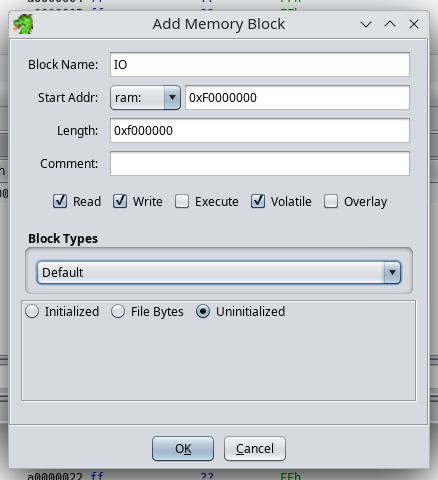This screenshot has height=480, width=438.
Task: Click the Cancel button
Action: 255,449
